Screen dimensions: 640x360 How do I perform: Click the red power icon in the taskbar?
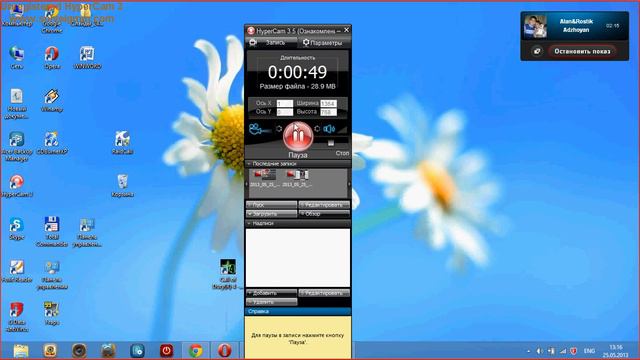(x=167, y=351)
